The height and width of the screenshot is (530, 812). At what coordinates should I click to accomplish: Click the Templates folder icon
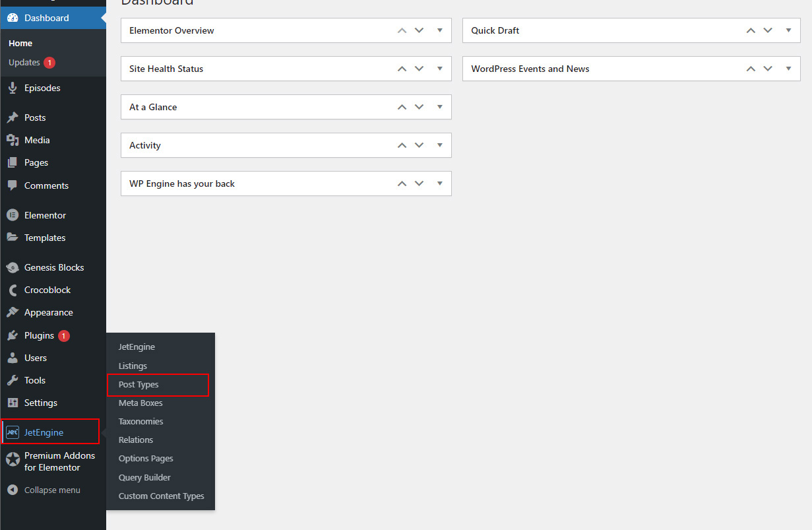coord(13,238)
